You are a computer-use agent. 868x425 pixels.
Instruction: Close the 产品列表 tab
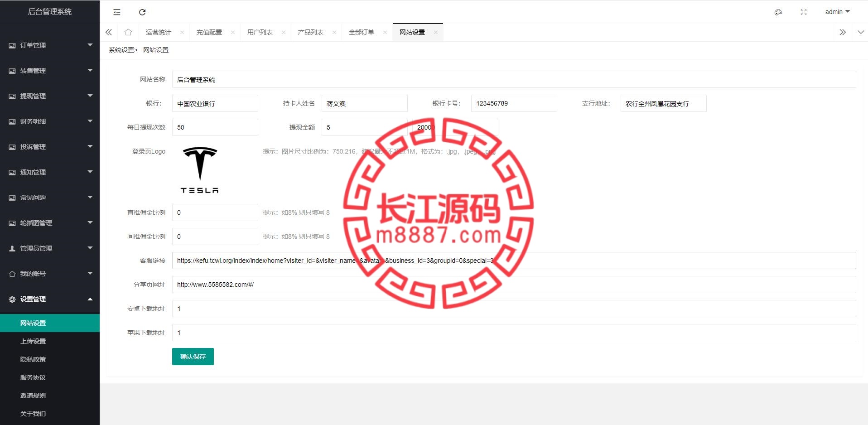[334, 32]
